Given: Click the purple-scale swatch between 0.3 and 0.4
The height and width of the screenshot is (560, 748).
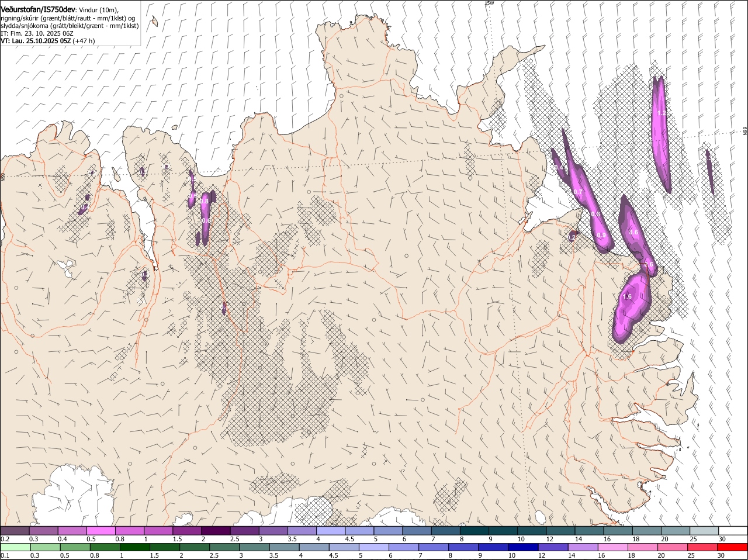Looking at the screenshot, I should (x=44, y=530).
